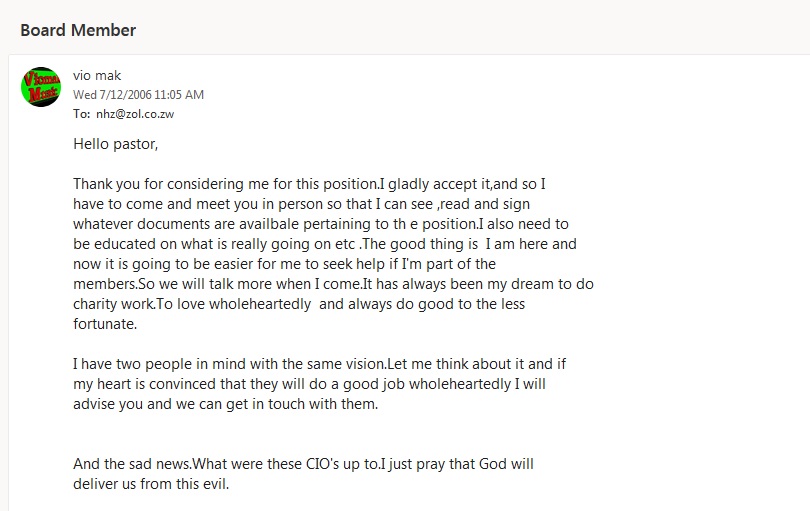
Task: Click the phrase seek help in email
Action: [354, 264]
